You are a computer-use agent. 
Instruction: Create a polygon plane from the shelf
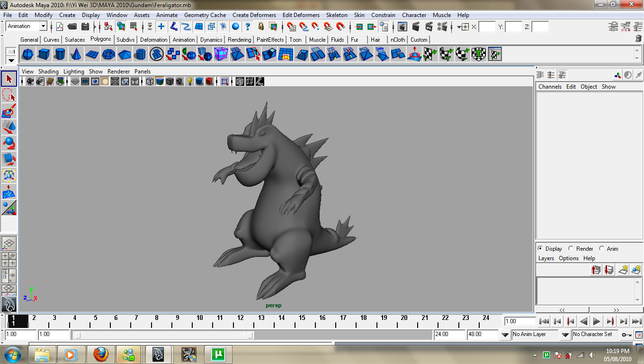coord(92,55)
